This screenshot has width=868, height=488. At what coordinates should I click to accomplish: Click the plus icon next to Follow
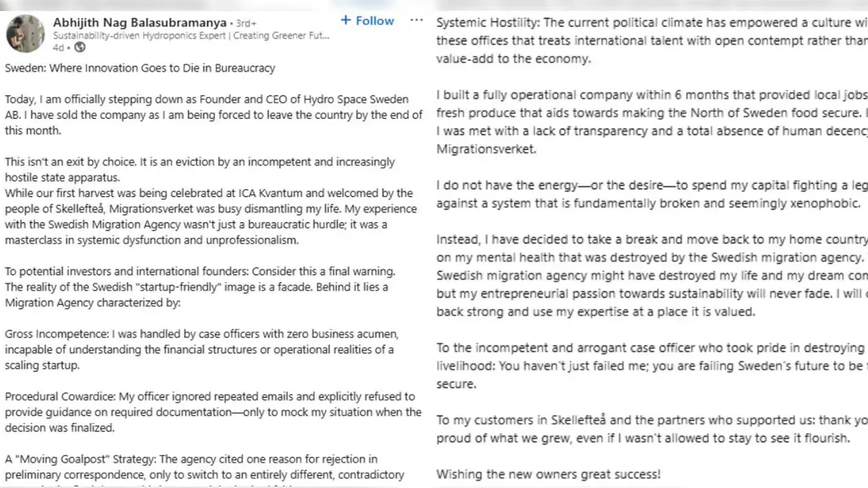click(346, 20)
